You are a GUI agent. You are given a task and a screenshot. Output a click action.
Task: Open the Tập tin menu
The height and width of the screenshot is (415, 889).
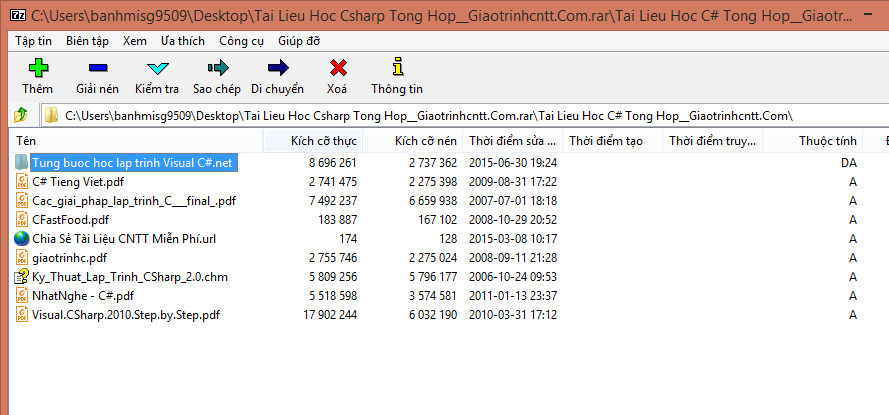click(33, 41)
